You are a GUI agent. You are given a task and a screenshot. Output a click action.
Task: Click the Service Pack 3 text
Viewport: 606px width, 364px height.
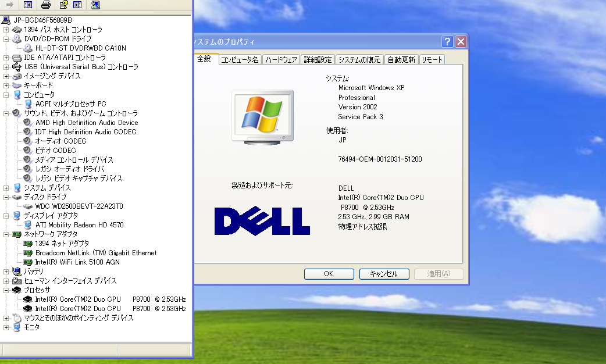click(360, 117)
